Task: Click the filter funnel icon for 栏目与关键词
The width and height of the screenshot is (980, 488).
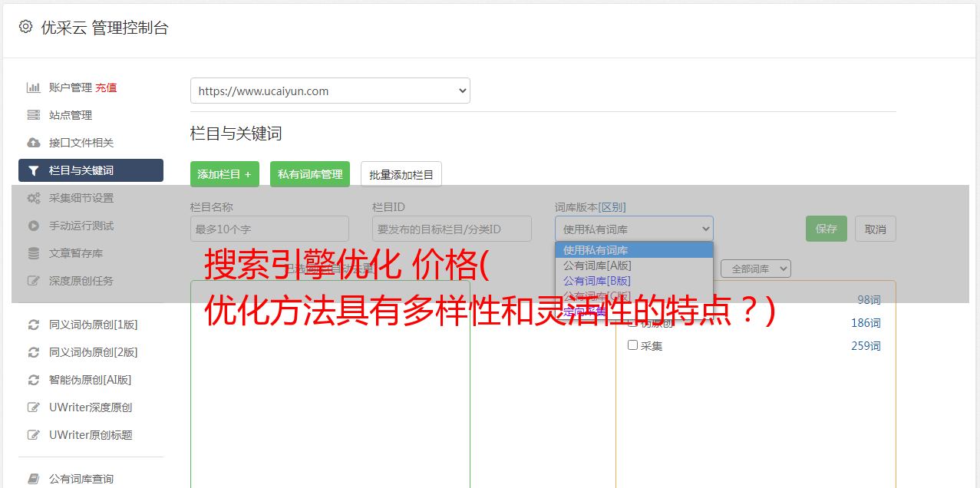Action: 34,170
